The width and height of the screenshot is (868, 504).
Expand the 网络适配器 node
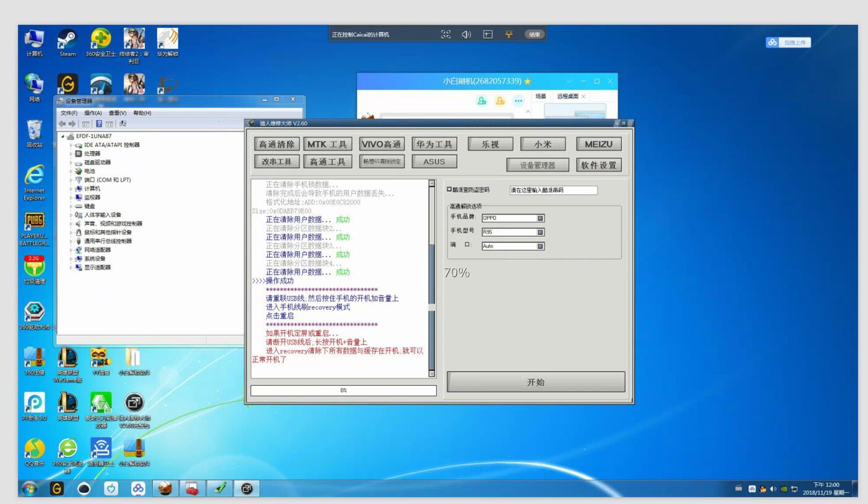[x=71, y=250]
